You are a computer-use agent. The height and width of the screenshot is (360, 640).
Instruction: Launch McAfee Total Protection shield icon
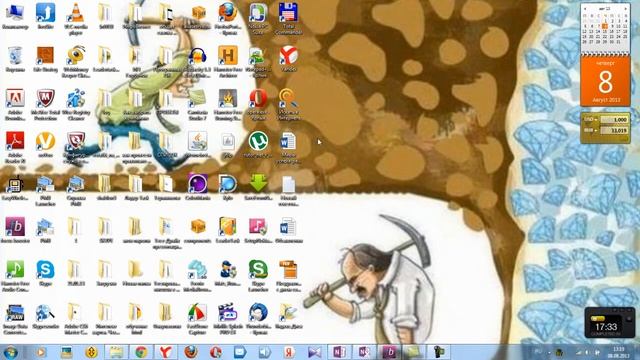tap(45, 104)
